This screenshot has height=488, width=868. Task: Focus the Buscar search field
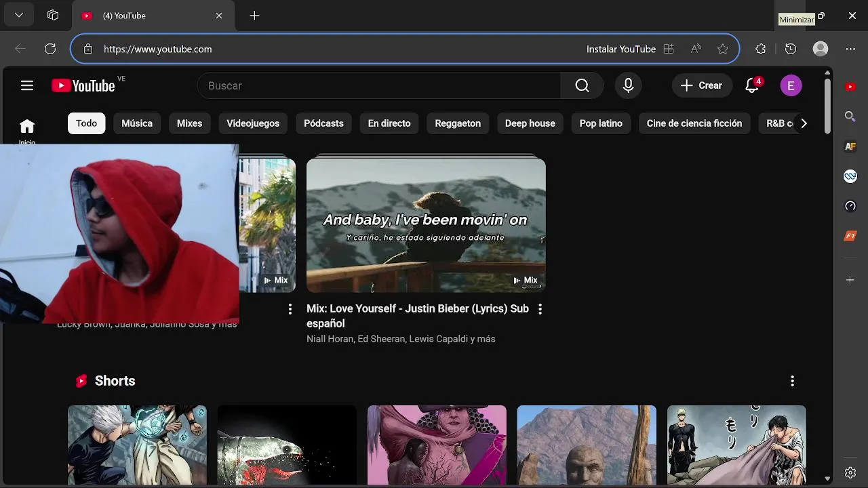point(379,85)
